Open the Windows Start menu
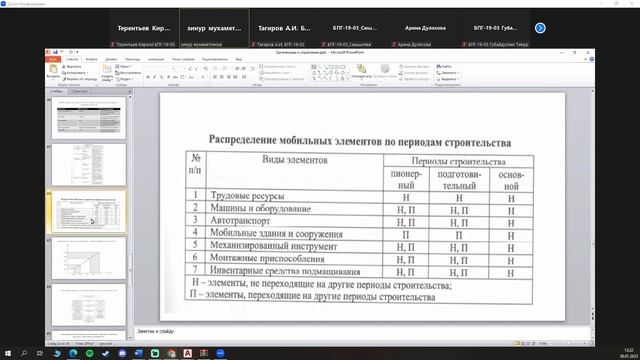Screen dimensions: 640x360 (8, 353)
